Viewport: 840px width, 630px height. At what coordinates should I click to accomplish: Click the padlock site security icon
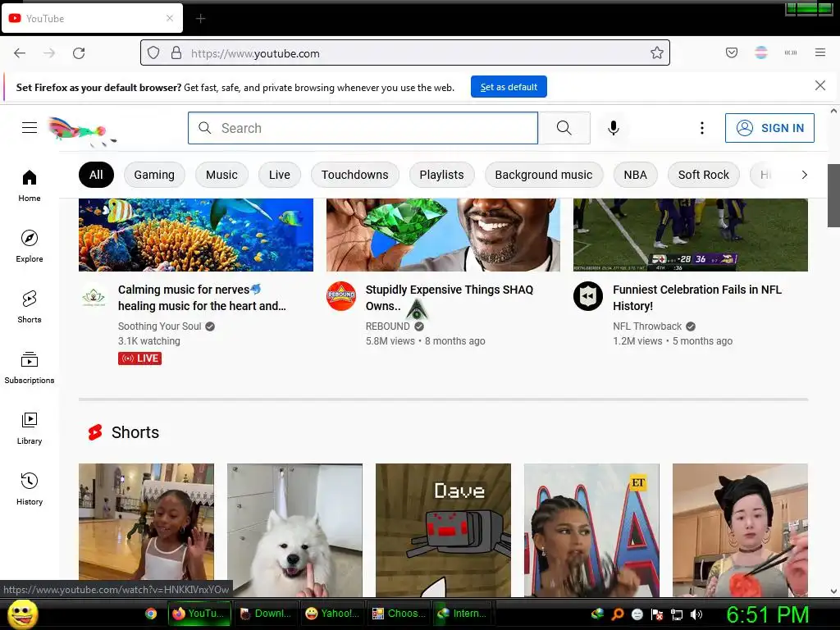(x=176, y=53)
